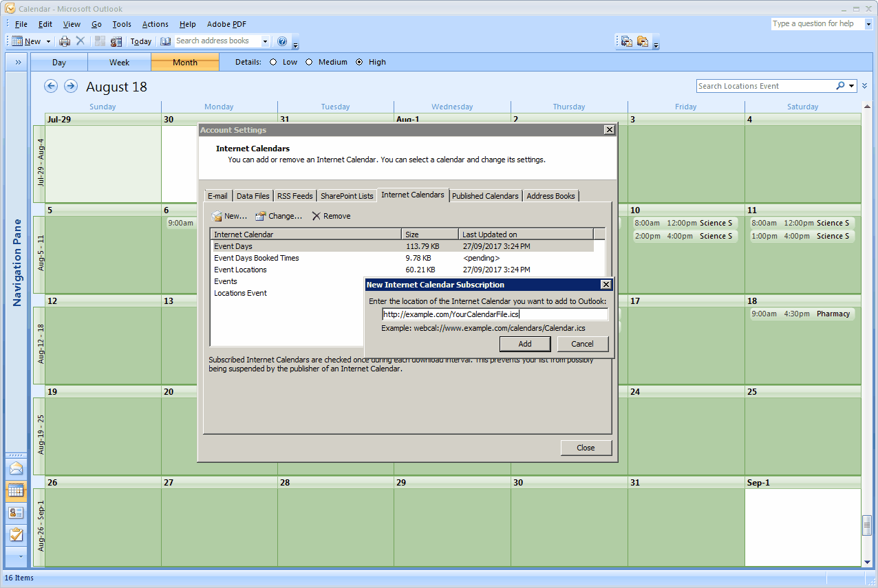Select Medium details radio button
This screenshot has height=588, width=878.
point(309,62)
